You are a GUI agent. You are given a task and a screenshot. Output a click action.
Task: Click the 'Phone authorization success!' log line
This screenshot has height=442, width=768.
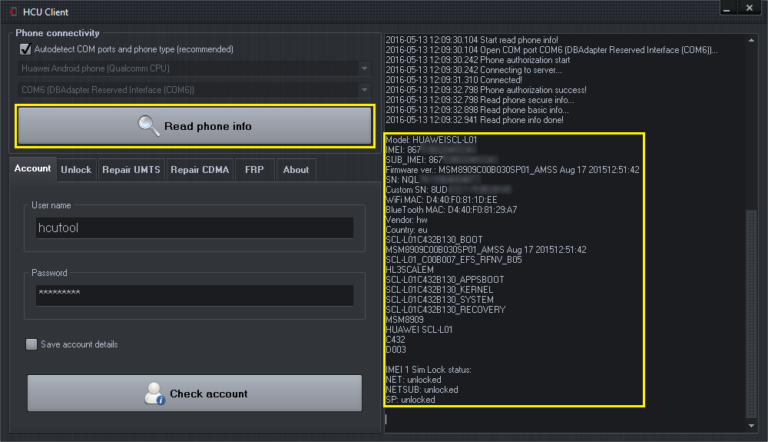(x=486, y=90)
